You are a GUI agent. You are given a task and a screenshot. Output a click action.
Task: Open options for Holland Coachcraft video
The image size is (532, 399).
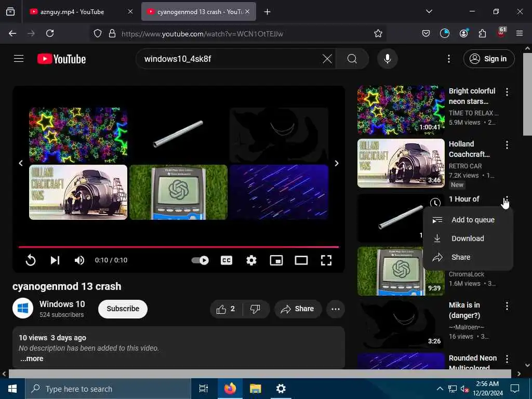tap(507, 145)
